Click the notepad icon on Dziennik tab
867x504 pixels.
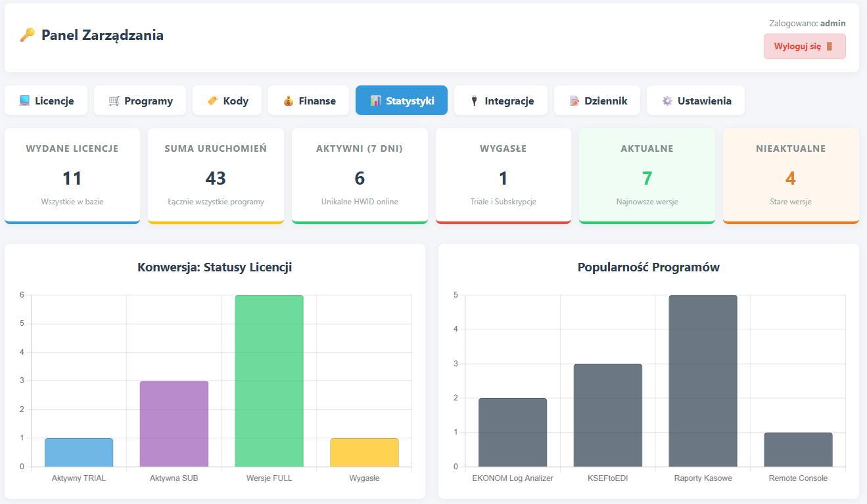(x=574, y=101)
